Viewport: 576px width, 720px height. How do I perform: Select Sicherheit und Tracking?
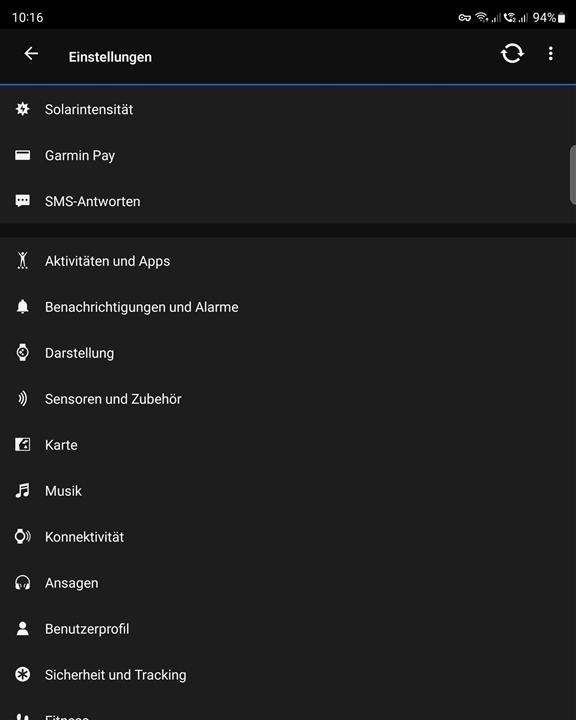(288, 675)
